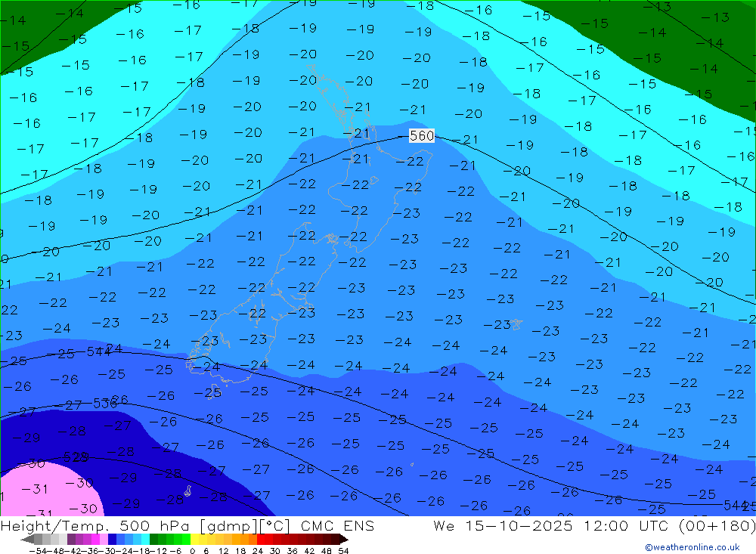Click the pale pink legend swatch
The width and height of the screenshot is (756, 554).
pyautogui.click(x=104, y=539)
